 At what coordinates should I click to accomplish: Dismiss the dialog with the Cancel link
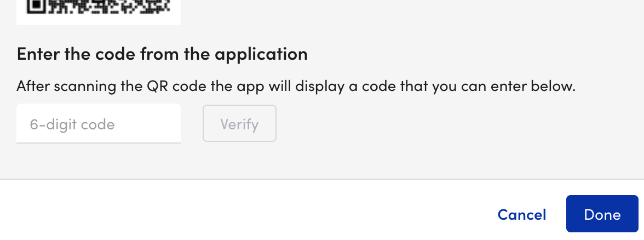coord(521,214)
